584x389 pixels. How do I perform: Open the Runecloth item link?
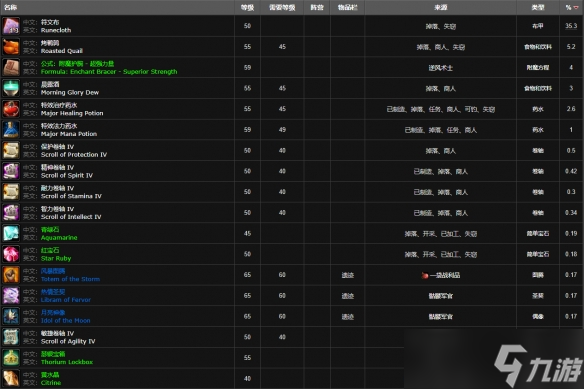click(56, 30)
